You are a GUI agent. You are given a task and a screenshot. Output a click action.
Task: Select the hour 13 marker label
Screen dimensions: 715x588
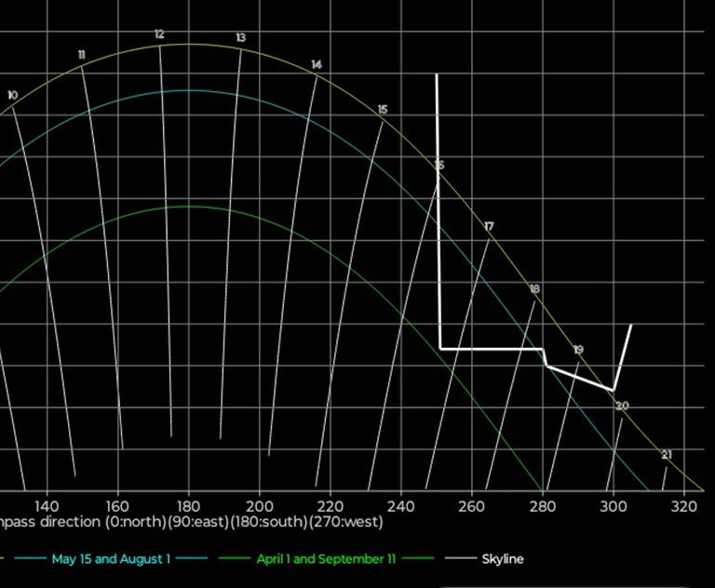click(x=240, y=38)
